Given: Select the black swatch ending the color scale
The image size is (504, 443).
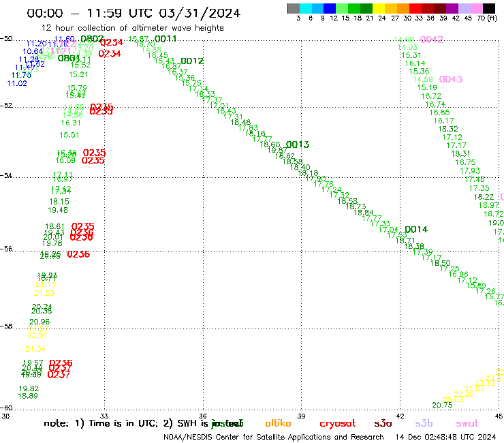Looking at the screenshot, I should [489, 8].
